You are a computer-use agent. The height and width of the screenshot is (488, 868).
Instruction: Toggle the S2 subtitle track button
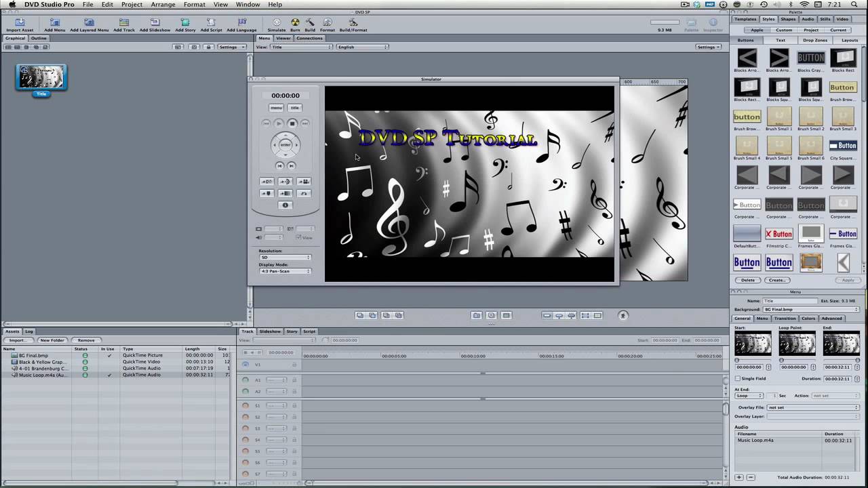pyautogui.click(x=245, y=417)
